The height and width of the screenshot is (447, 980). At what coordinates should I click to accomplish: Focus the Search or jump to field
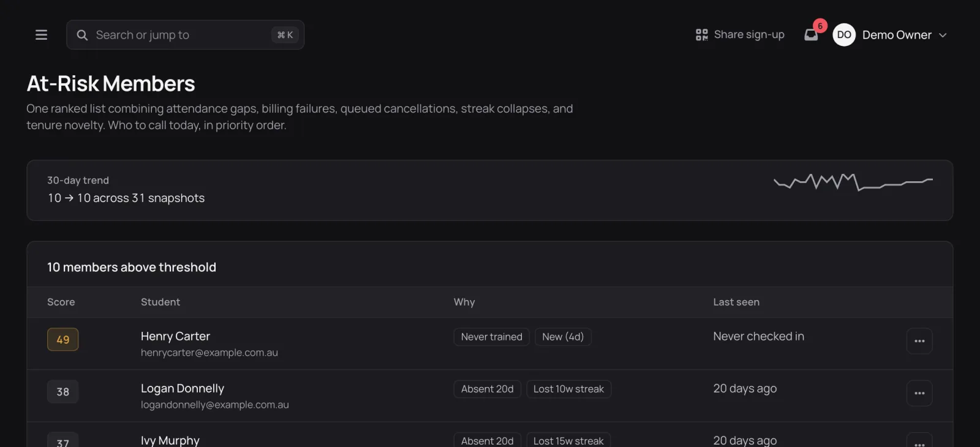pos(185,35)
